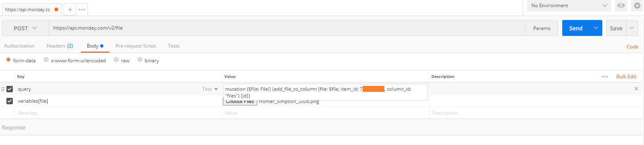Open a new request tab with plus icon

(70, 10)
